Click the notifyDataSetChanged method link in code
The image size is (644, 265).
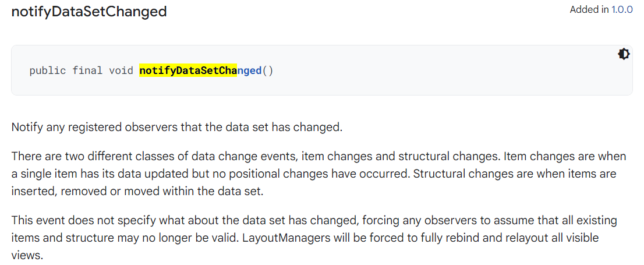[200, 71]
